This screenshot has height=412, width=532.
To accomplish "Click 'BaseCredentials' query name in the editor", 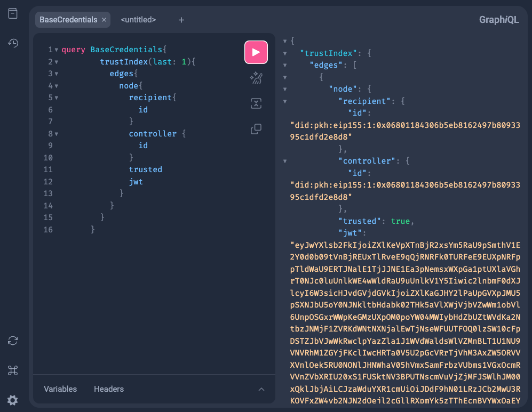I will tap(126, 50).
